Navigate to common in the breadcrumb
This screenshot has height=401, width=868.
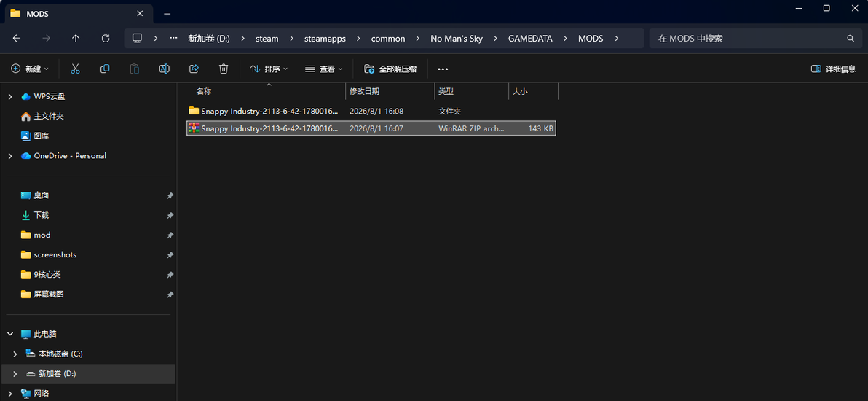pyautogui.click(x=388, y=38)
